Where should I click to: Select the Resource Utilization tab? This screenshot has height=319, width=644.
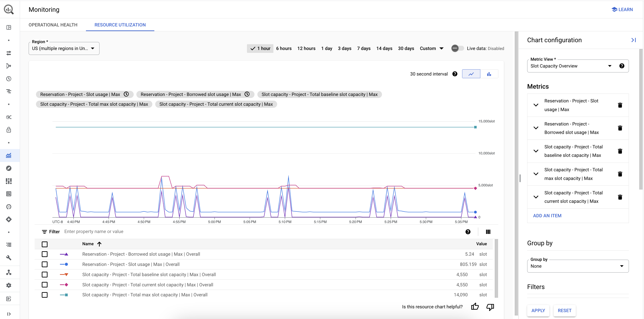120,25
